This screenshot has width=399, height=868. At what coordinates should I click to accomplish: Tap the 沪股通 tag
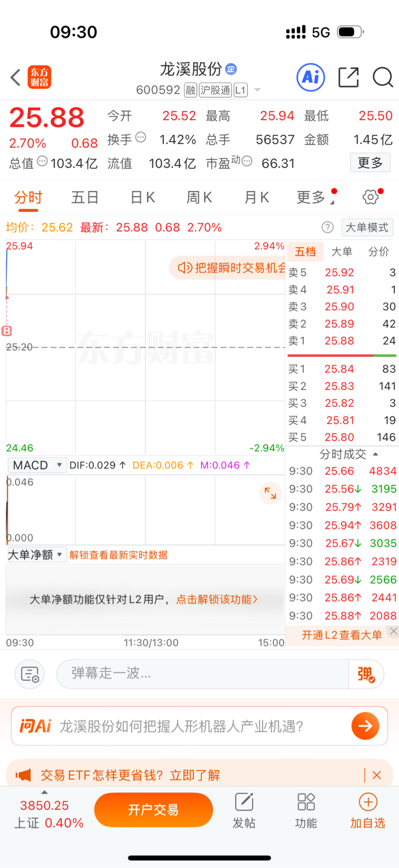215,90
